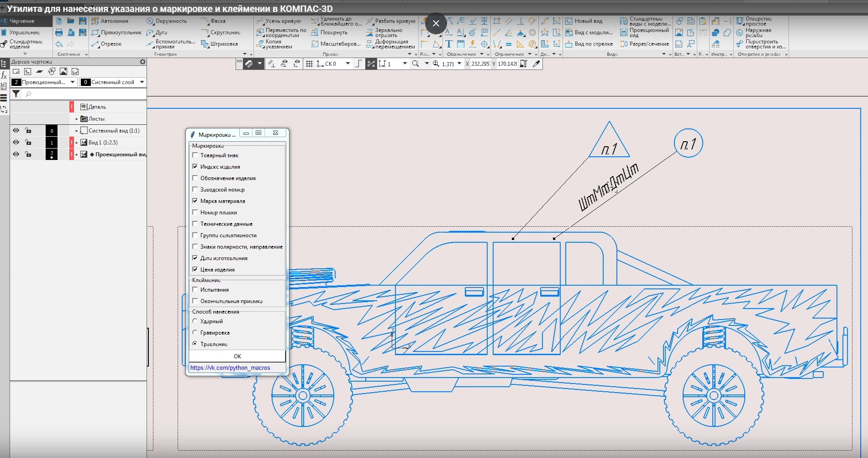The height and width of the screenshot is (458, 868).
Task: Expand the Системный вид (1:1) node
Action: coord(77,131)
